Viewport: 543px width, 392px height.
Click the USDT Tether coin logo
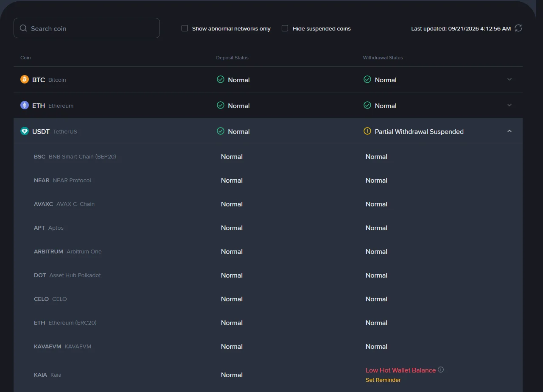click(x=25, y=131)
